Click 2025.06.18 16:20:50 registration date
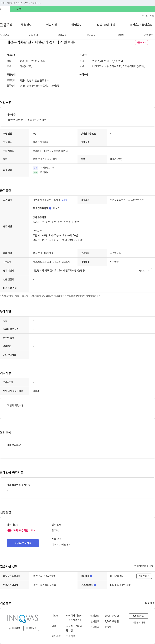The image size is (155, 644). [44, 576]
